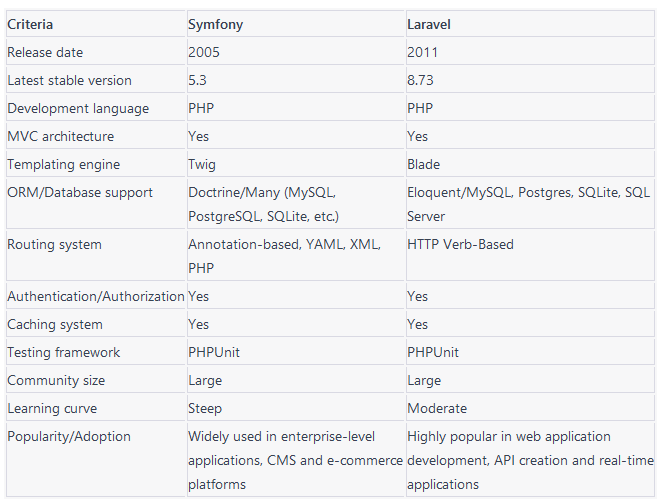Click the Release date row label
Viewport: 661px width, 504px height.
pyautogui.click(x=96, y=52)
